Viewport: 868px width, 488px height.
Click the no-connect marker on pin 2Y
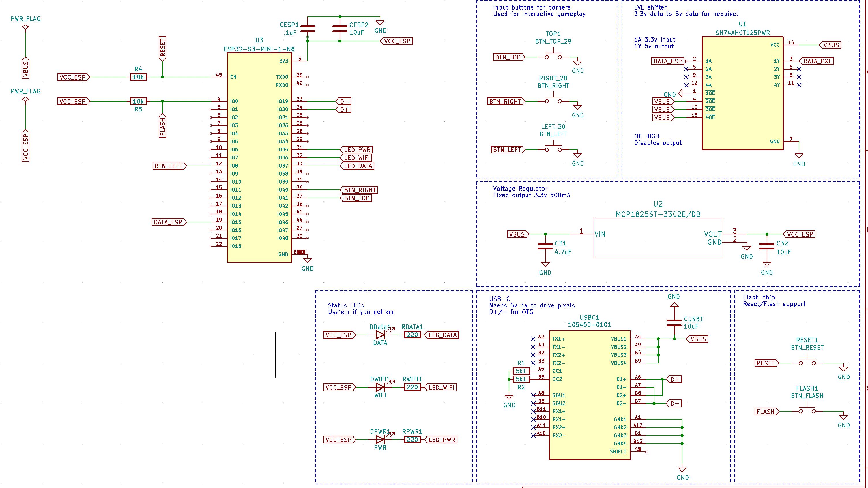[x=799, y=69]
